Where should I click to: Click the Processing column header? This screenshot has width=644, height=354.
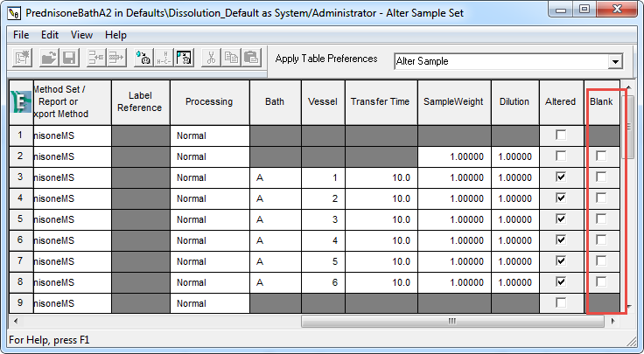[x=209, y=102]
